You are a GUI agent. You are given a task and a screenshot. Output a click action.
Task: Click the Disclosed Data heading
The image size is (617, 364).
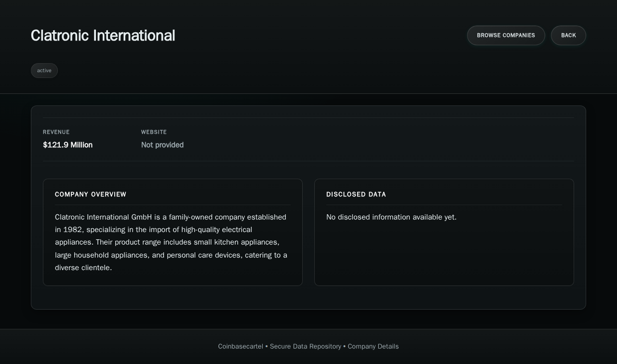[x=356, y=195]
